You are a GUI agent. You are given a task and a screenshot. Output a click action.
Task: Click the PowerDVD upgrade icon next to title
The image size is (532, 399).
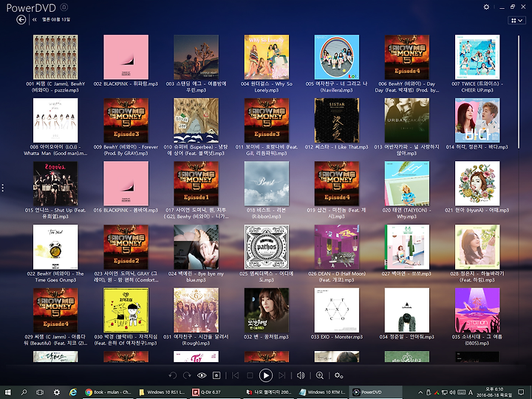pos(64,7)
